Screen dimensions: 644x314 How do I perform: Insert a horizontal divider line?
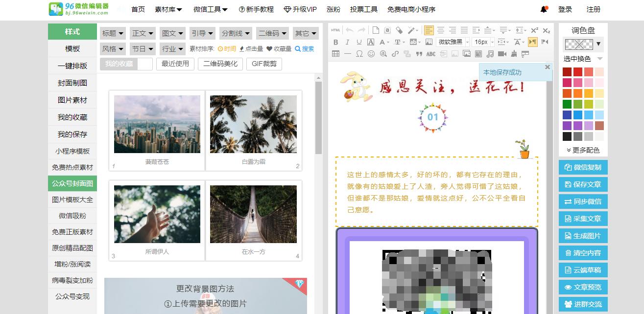(x=347, y=54)
